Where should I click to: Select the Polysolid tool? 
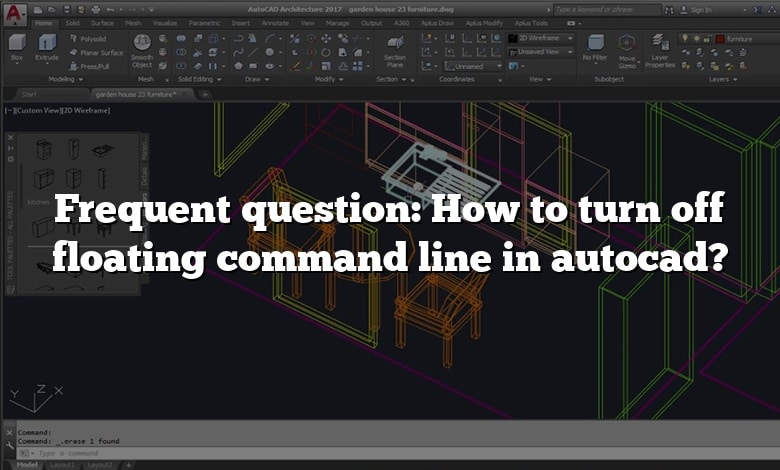pyautogui.click(x=88, y=38)
